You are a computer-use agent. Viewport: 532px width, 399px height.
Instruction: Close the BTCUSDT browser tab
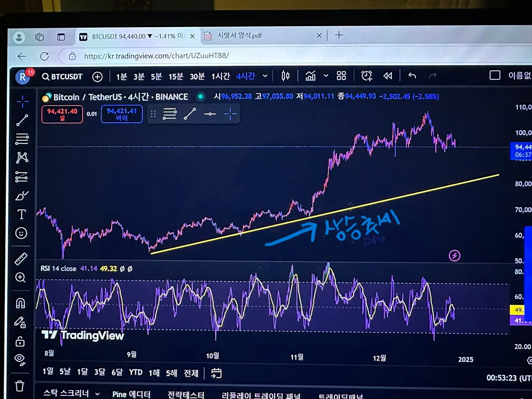coord(192,36)
